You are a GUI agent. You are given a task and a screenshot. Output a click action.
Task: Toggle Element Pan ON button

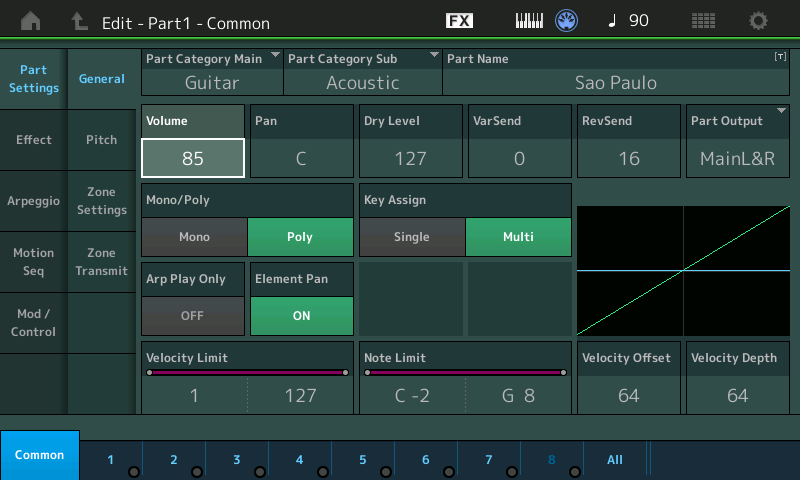point(302,316)
